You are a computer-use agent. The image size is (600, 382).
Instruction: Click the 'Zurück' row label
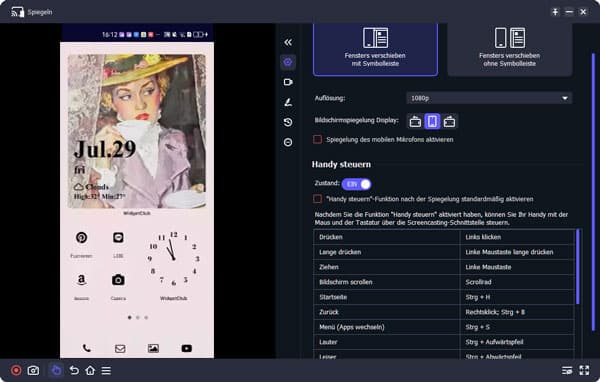coord(329,312)
